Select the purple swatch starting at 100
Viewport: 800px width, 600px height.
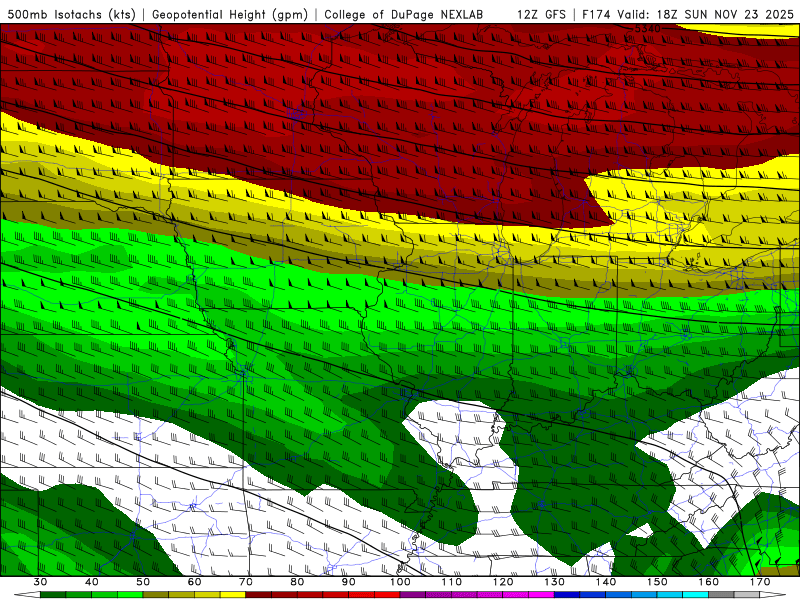click(x=413, y=595)
